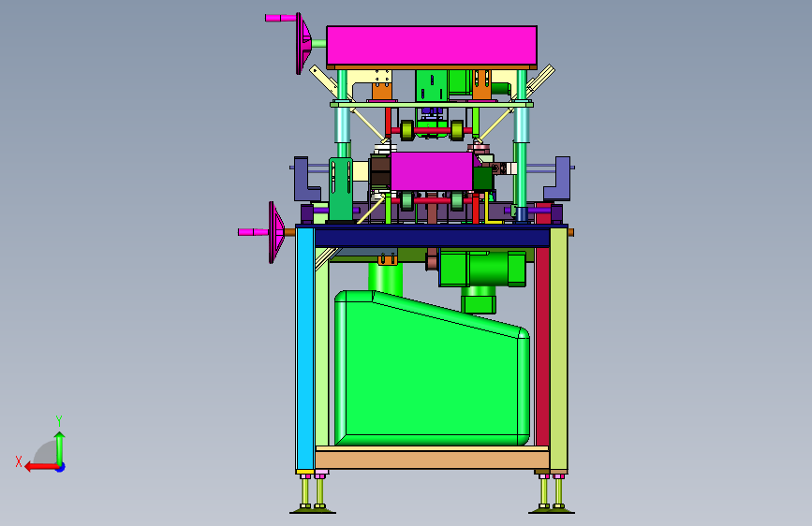Select the large green tank in the frame
The image size is (812, 526).
[432, 371]
